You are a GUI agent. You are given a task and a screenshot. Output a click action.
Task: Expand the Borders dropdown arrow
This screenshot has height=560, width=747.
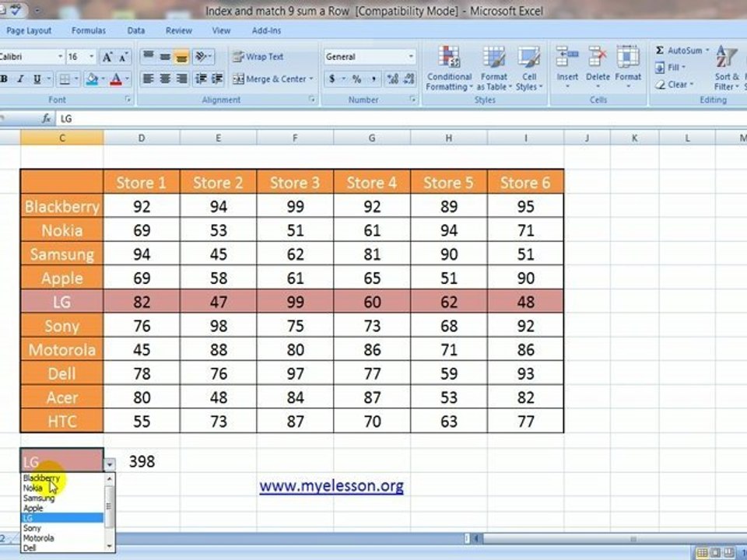click(x=75, y=79)
